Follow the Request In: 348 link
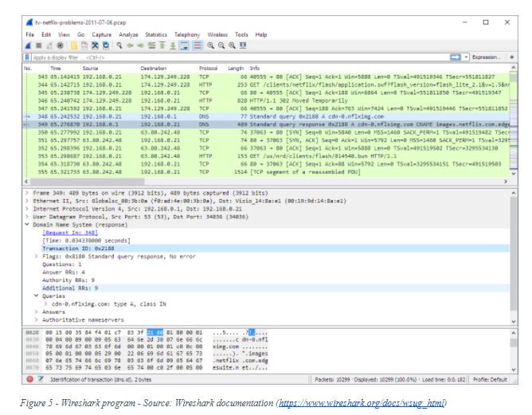 click(x=70, y=233)
